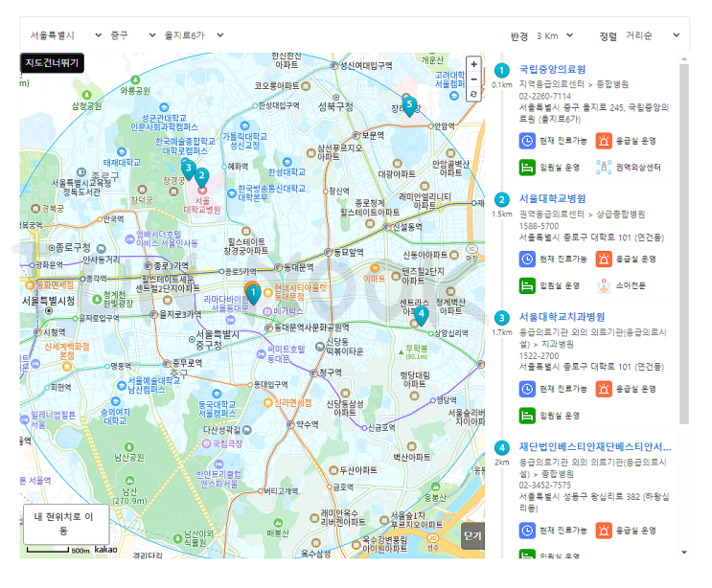Click the map refresh icon
Image resolution: width=712 pixels, height=588 pixels.
(473, 94)
